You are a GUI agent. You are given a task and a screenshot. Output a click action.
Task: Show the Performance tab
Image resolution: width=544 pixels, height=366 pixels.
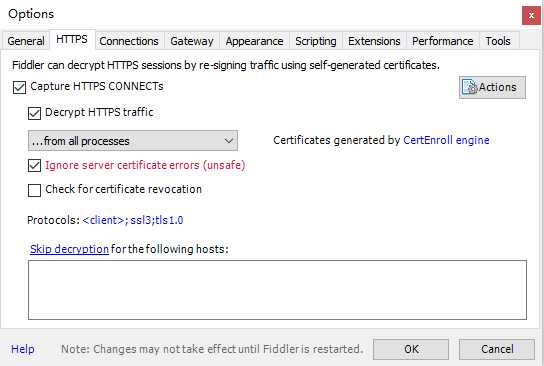point(443,41)
